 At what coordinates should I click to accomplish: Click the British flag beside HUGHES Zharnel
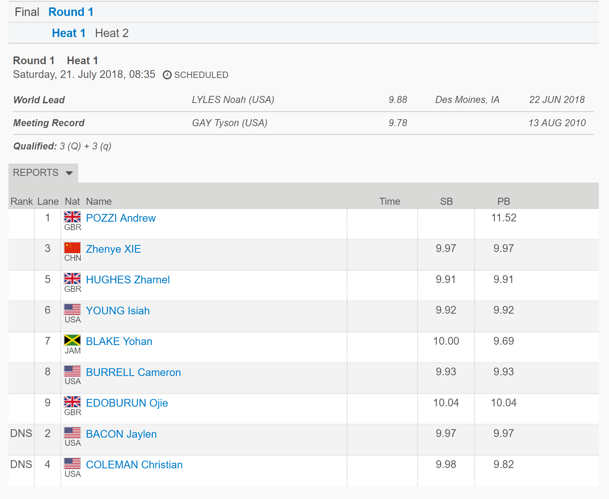[x=72, y=278]
